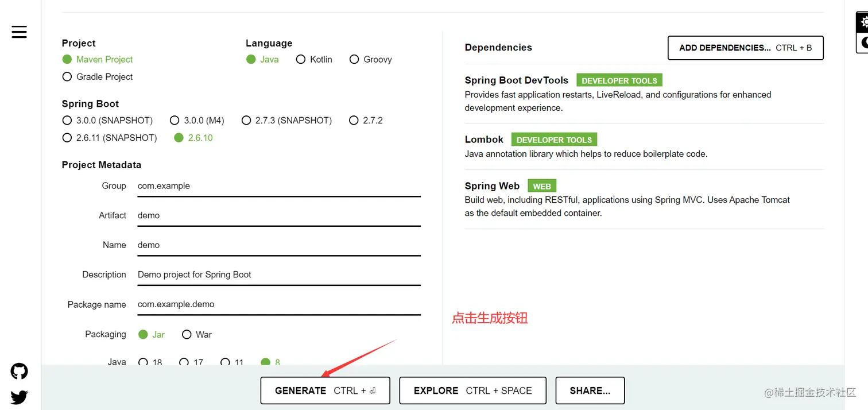This screenshot has width=868, height=410.
Task: Click the Dependencies heading
Action: coord(498,48)
